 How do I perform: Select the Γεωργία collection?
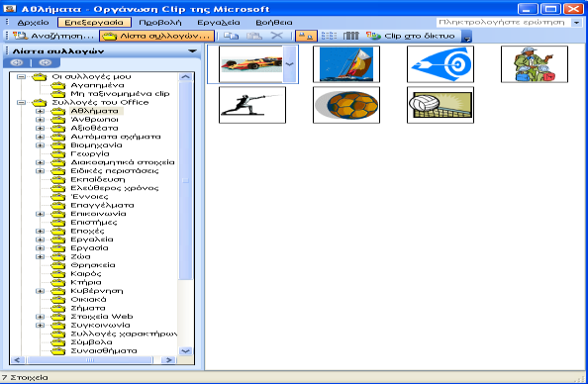coord(90,153)
